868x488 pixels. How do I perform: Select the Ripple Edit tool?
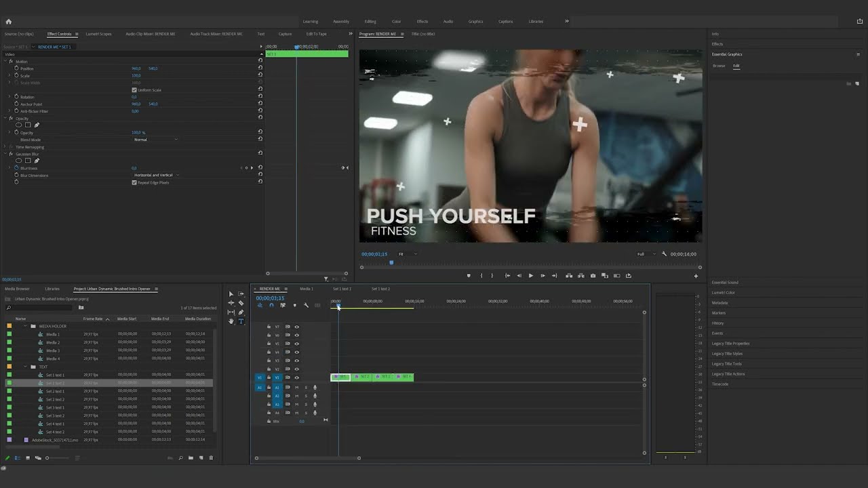231,303
